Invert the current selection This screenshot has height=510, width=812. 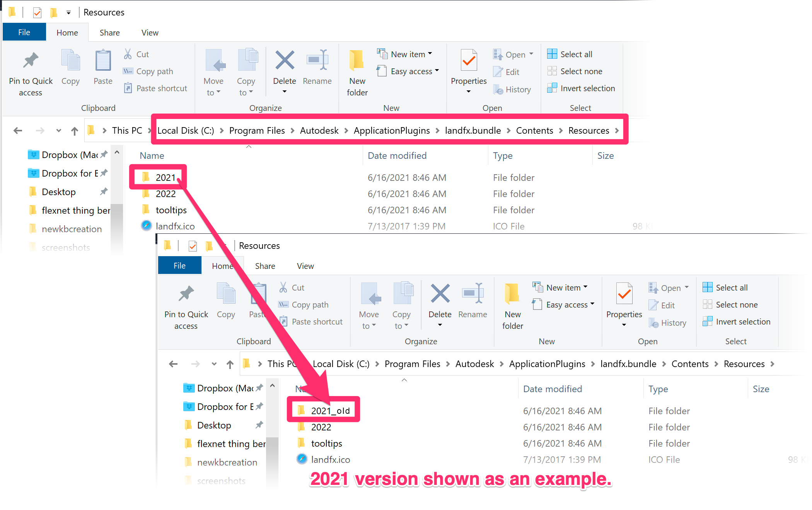pyautogui.click(x=581, y=88)
